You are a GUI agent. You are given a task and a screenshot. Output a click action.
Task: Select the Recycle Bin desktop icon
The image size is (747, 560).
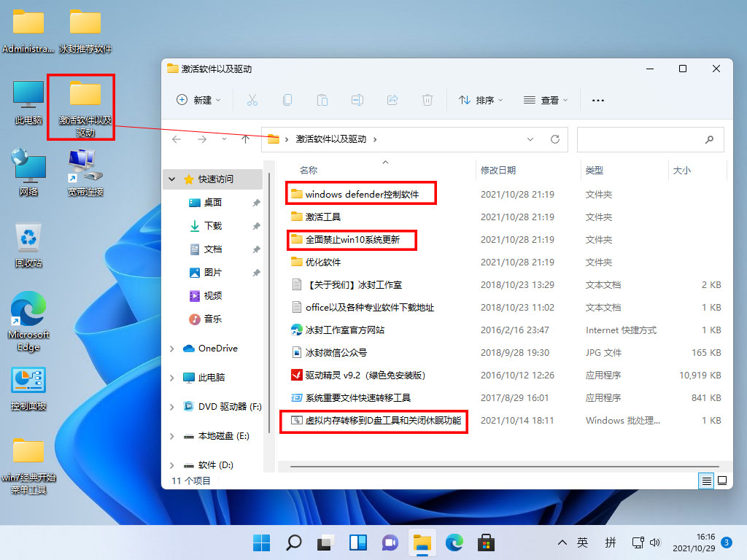[x=28, y=246]
